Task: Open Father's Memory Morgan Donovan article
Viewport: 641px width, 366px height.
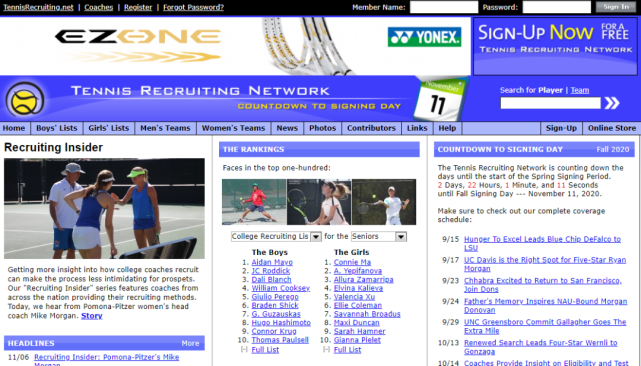Action: (545, 305)
